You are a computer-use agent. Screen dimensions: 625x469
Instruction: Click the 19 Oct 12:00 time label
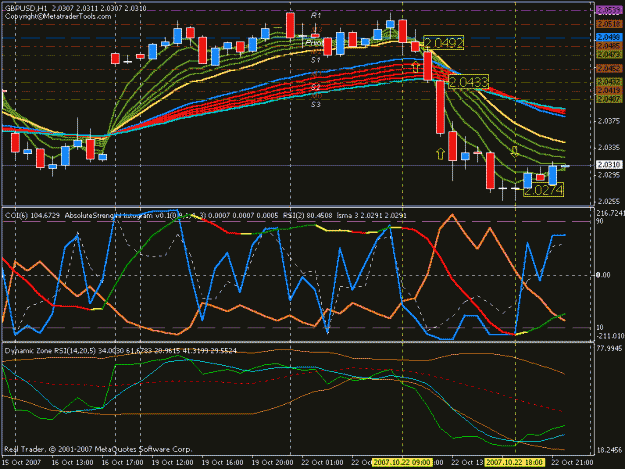click(172, 463)
